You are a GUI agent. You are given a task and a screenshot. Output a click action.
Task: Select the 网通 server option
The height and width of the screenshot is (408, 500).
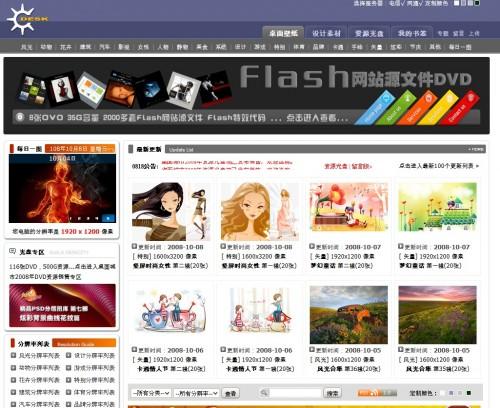[x=414, y=3]
